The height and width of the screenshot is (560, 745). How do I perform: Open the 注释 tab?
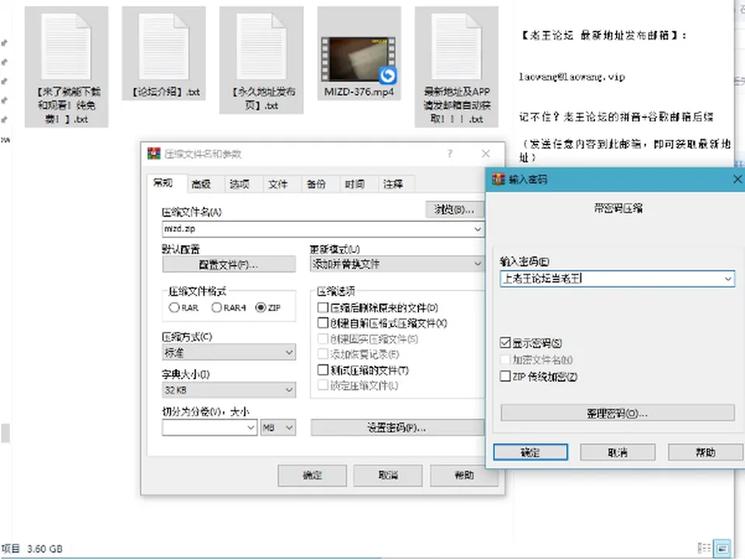393,185
